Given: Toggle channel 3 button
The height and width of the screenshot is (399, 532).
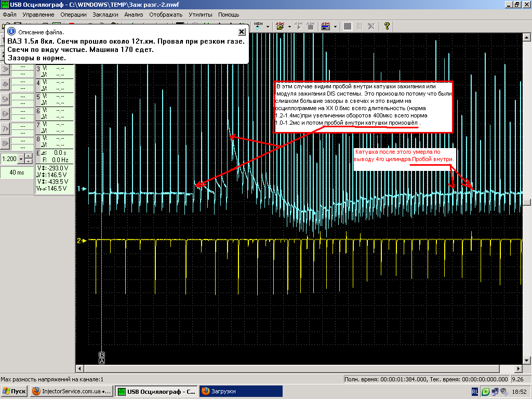Looking at the screenshot, I should 5,70.
